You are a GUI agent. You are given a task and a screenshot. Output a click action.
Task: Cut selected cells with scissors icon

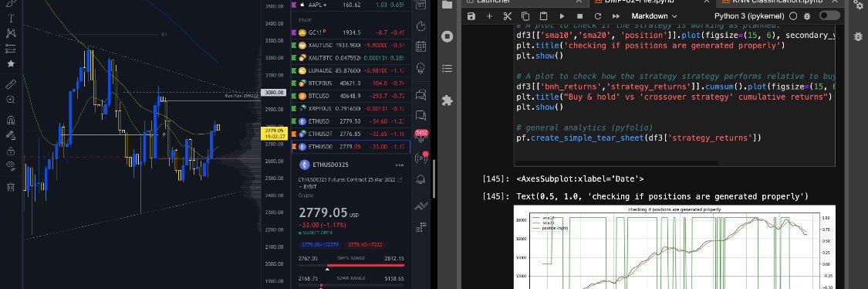click(507, 16)
